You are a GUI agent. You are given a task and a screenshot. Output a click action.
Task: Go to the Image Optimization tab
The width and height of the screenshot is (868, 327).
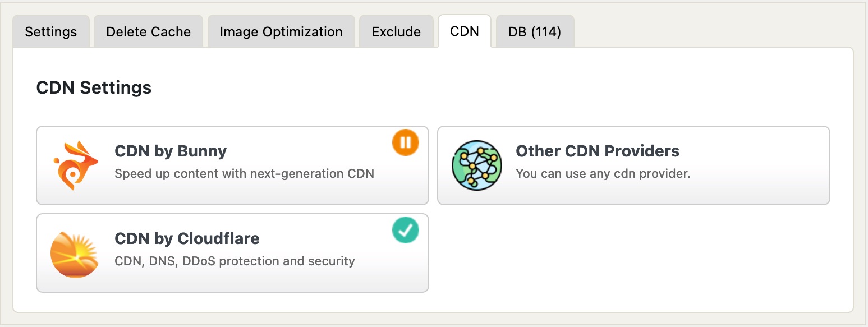tap(281, 31)
